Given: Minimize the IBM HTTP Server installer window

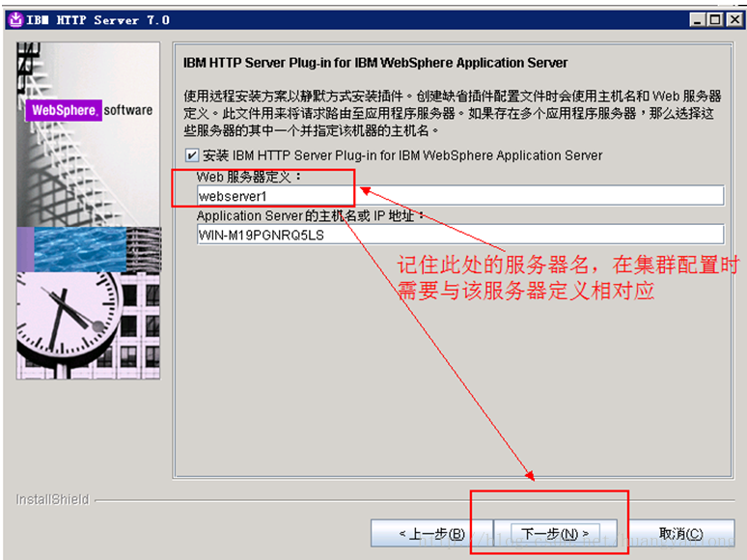Looking at the screenshot, I should tap(698, 20).
